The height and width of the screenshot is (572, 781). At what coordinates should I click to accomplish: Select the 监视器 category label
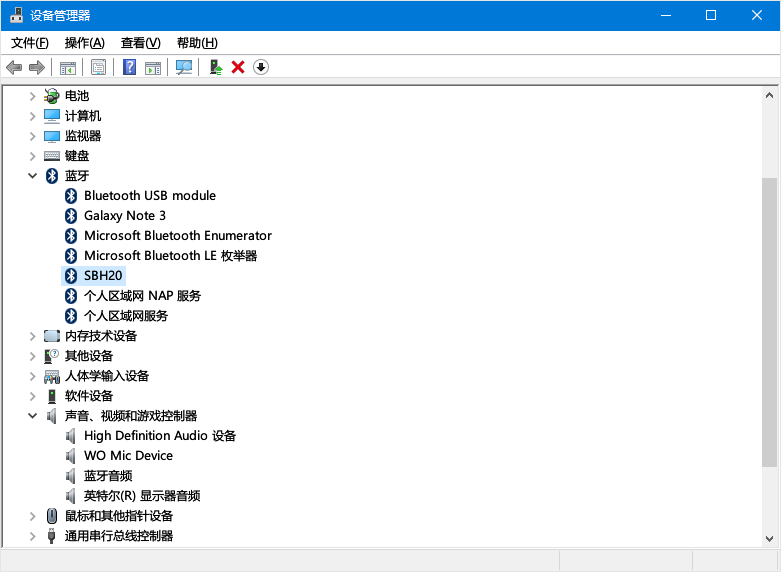point(83,136)
